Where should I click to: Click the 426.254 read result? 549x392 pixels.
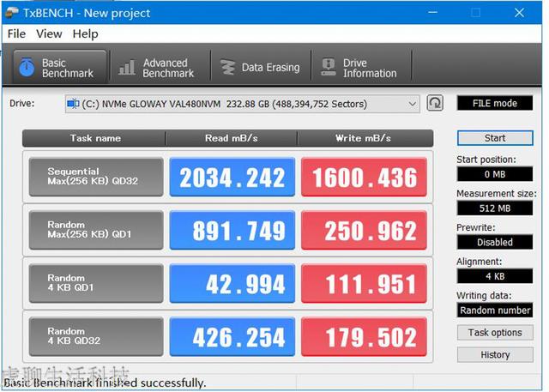(232, 336)
